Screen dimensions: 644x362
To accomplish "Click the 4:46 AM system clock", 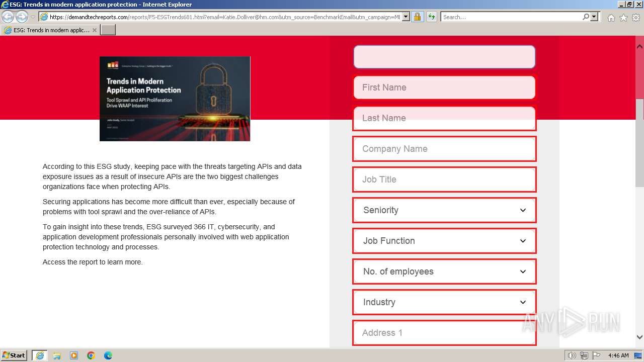I will pyautogui.click(x=618, y=355).
